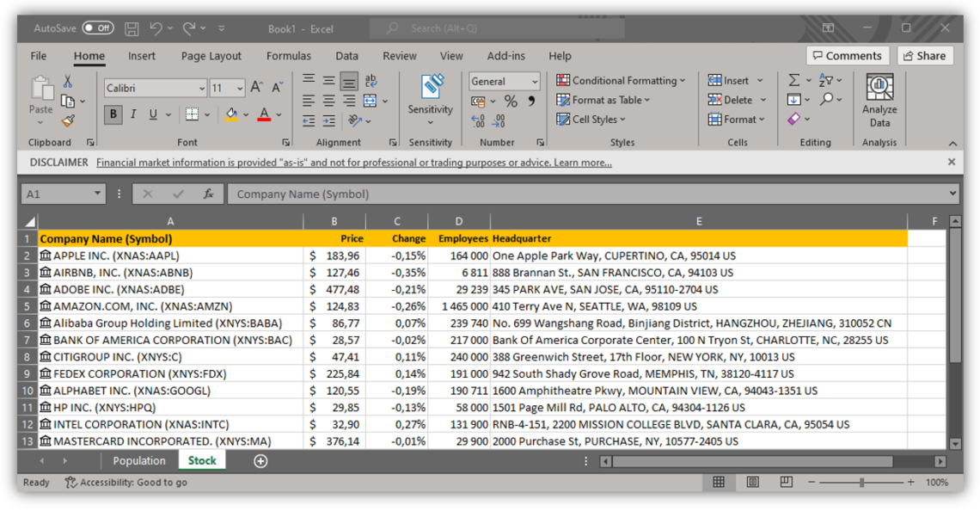
Task: Click the Merge & Center icon
Action: (370, 101)
